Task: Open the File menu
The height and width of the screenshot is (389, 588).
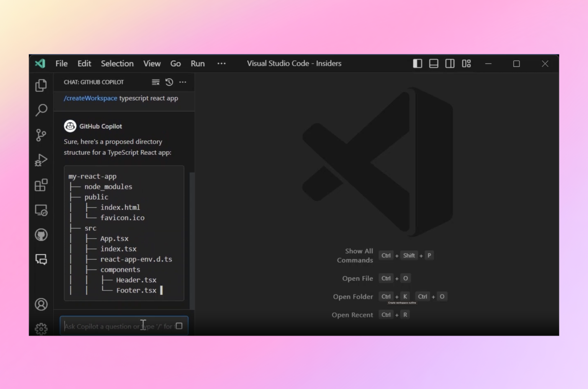Action: 61,64
